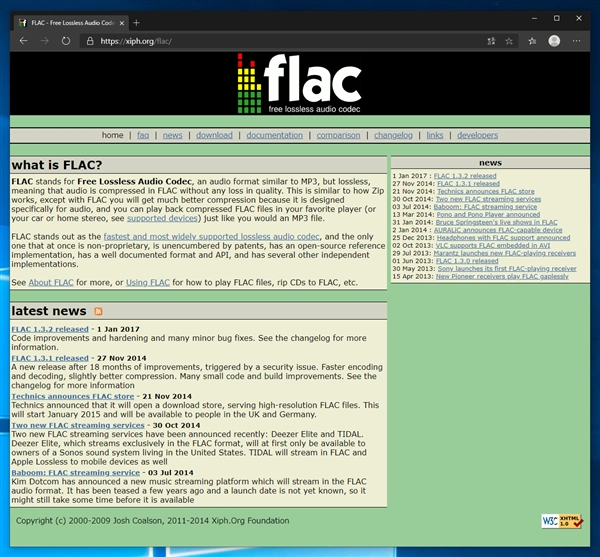The image size is (600, 557).
Task: Open a new tab with the plus button
Action: 136,23
